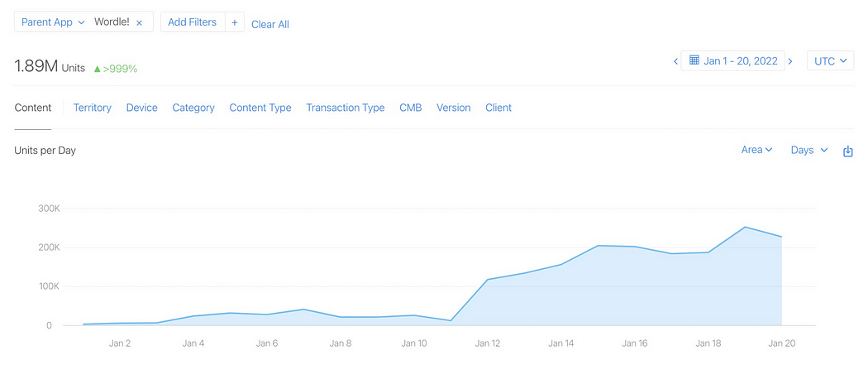Switch to the Device tab
The width and height of the screenshot is (868, 365).
click(x=141, y=108)
